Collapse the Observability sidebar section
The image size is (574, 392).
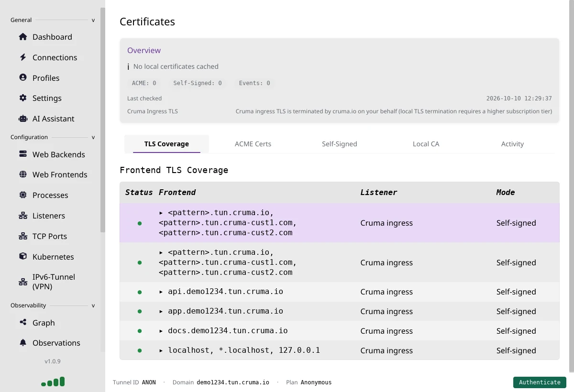point(93,305)
